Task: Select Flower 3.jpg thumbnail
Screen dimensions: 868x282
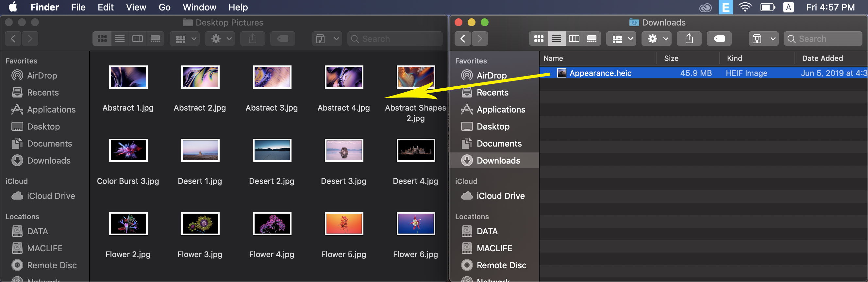Action: pos(200,223)
